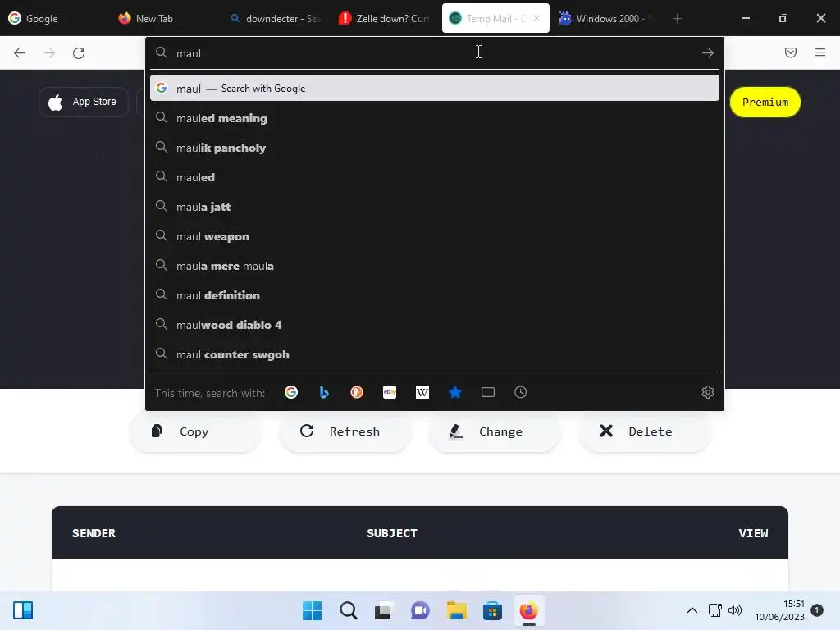
Task: Click SUBJECT column header
Action: 391,533
